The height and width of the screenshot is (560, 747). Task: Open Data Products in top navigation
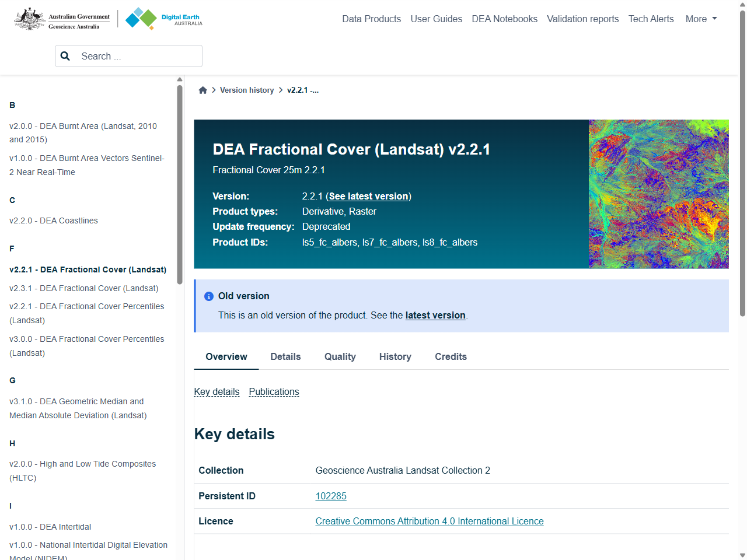point(371,19)
